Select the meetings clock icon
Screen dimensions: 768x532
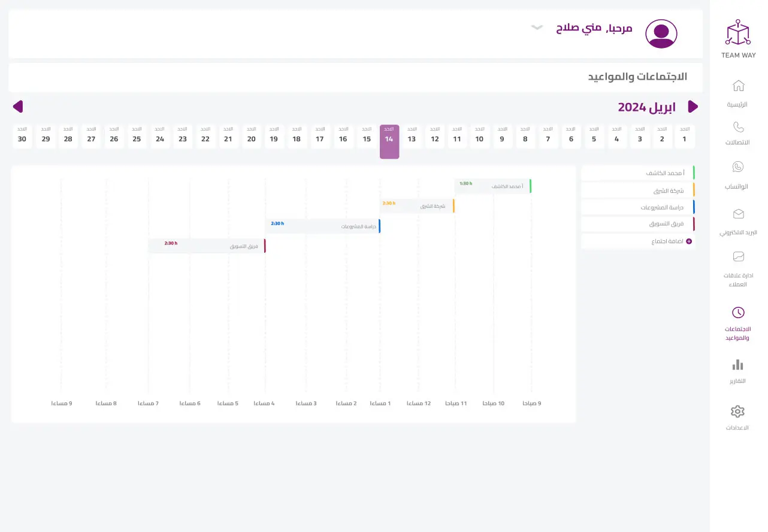(x=738, y=312)
